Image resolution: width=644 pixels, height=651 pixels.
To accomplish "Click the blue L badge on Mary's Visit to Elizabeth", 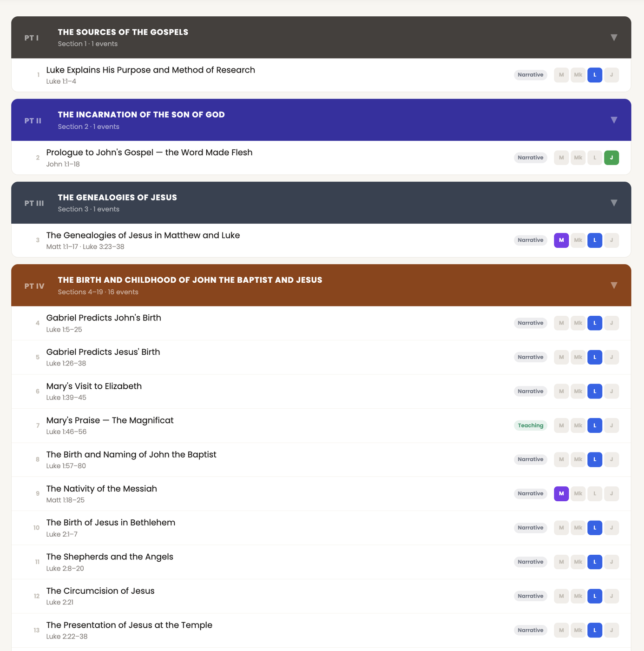I will [x=595, y=392].
